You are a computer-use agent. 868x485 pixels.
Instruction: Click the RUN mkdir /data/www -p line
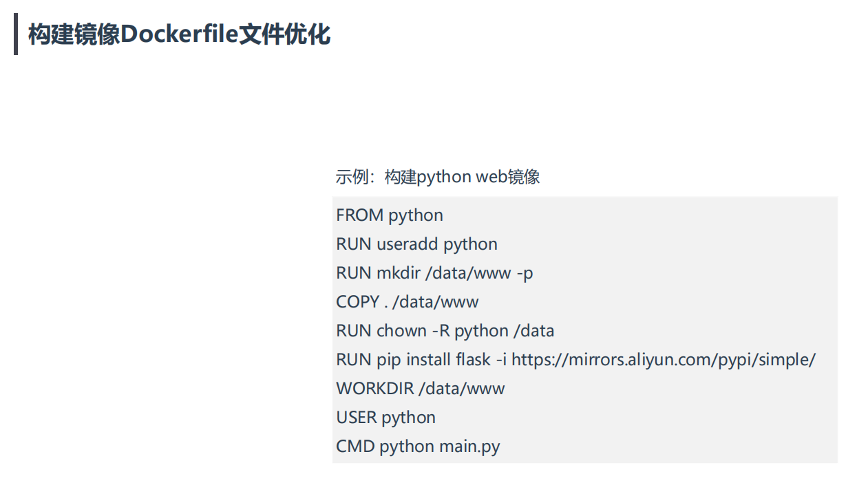coord(434,273)
